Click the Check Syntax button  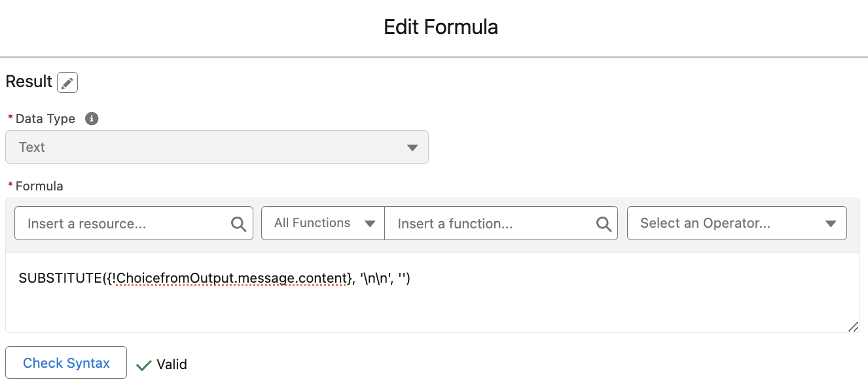pos(65,363)
